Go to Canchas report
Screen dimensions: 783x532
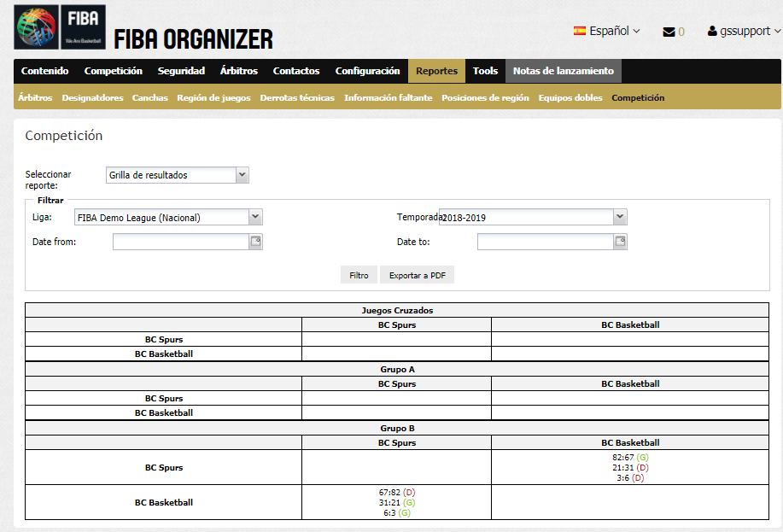pos(149,98)
